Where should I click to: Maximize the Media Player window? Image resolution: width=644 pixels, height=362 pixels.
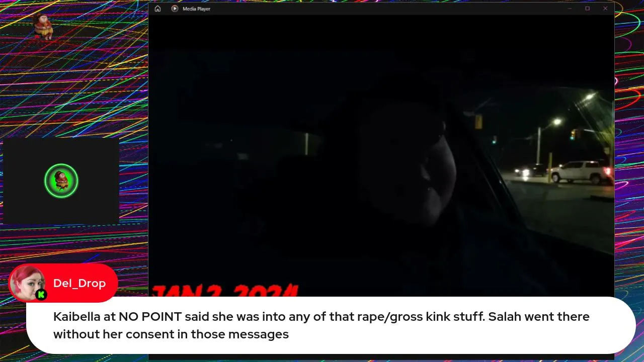click(587, 9)
